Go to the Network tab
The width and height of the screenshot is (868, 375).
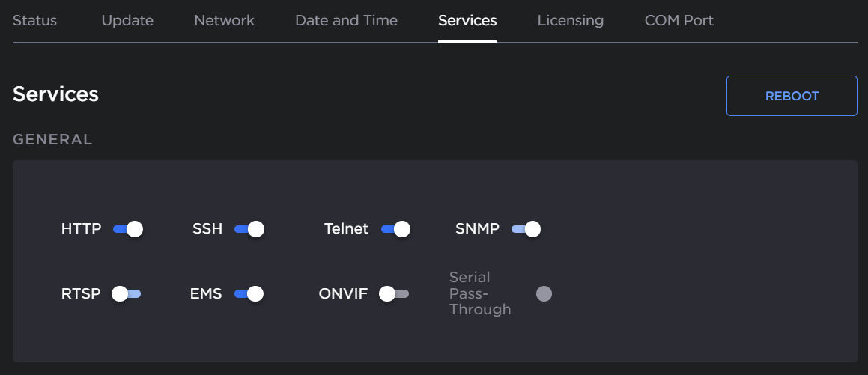click(224, 21)
